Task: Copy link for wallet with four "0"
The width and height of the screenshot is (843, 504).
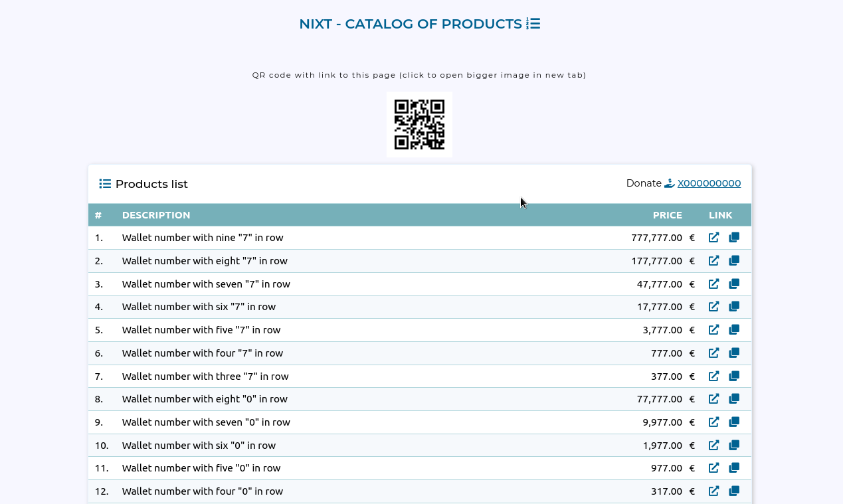Action: pyautogui.click(x=734, y=491)
